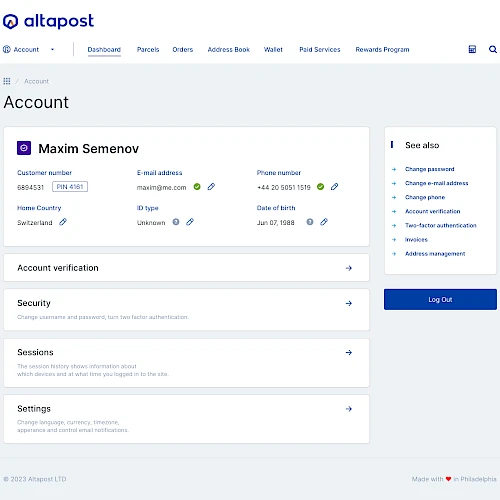This screenshot has height=500, width=500.
Task: Edit Date of birth using the pencil icon
Action: [324, 222]
